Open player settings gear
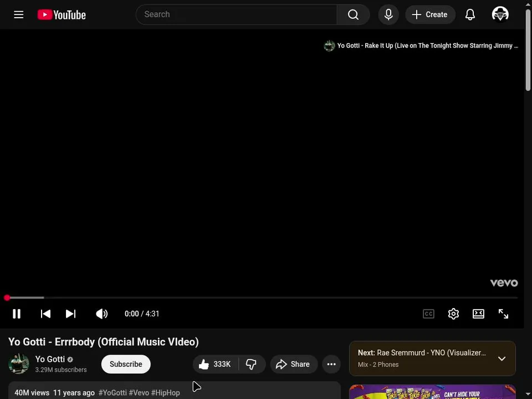 tap(453, 314)
